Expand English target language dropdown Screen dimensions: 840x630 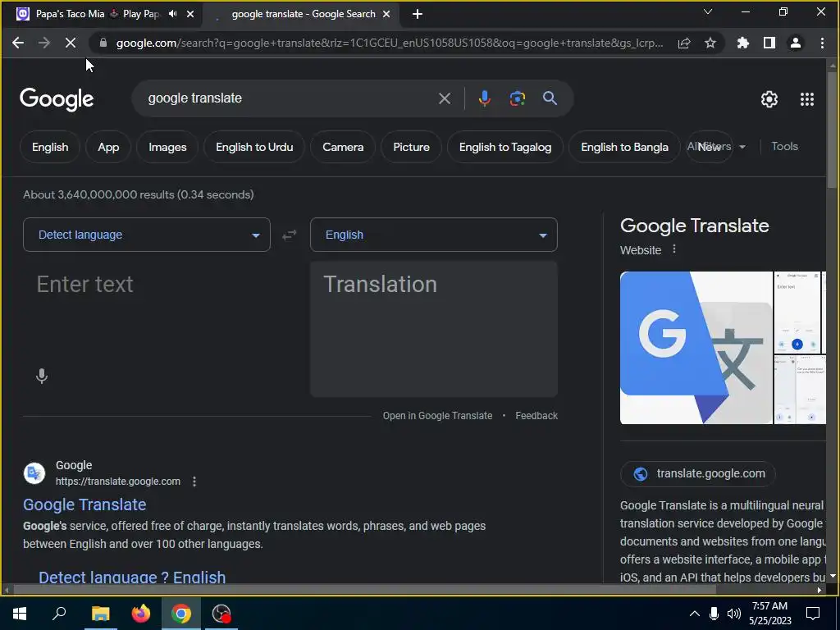pos(433,235)
